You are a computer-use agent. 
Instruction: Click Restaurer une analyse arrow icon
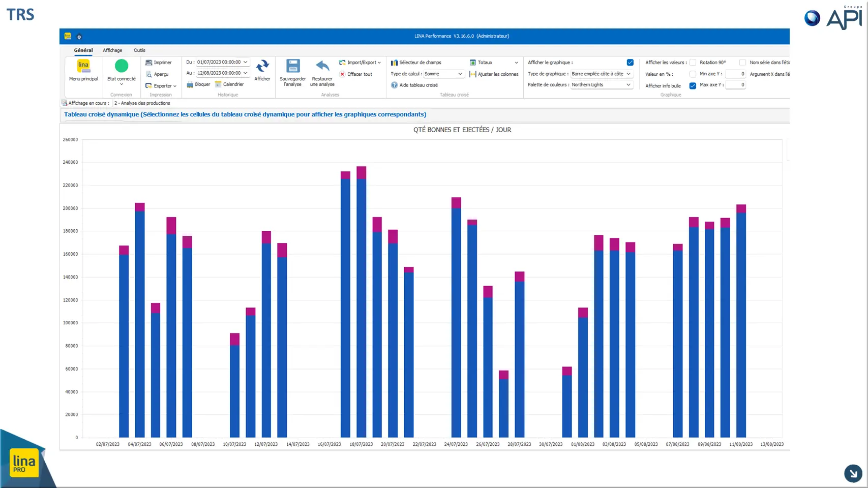(x=322, y=66)
